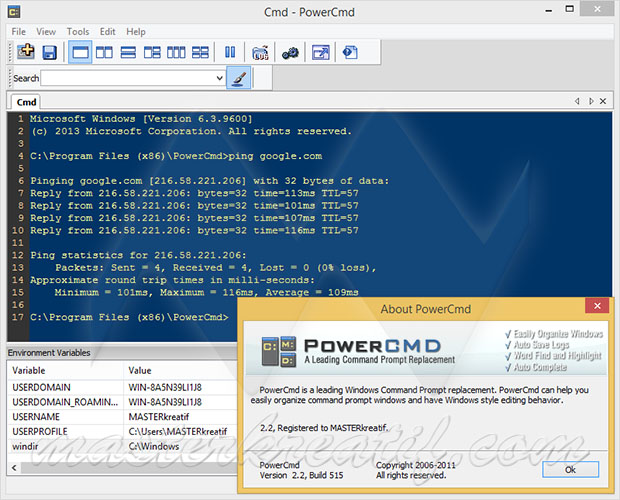This screenshot has width=620, height=500.
Task: Open options gear icon in toolbar
Action: [x=290, y=53]
